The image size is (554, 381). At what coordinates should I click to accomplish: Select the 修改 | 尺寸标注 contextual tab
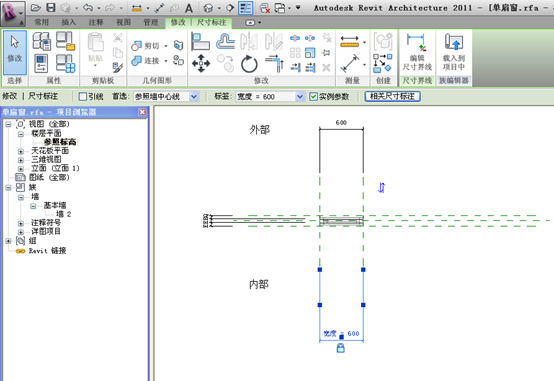(199, 23)
